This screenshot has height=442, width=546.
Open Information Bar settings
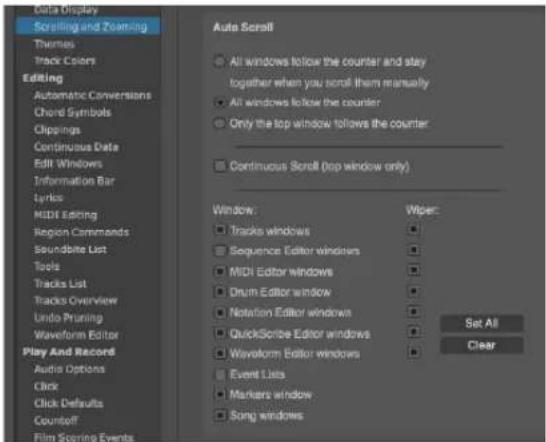click(x=74, y=181)
